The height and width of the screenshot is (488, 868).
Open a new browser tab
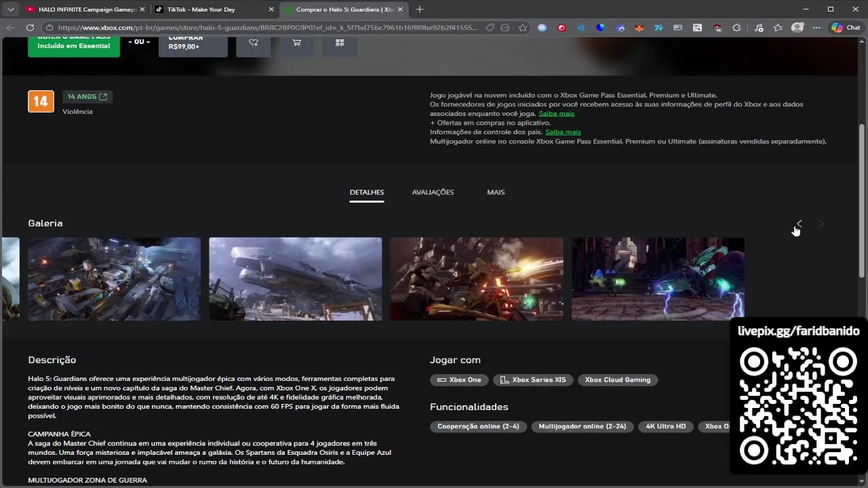pos(420,9)
